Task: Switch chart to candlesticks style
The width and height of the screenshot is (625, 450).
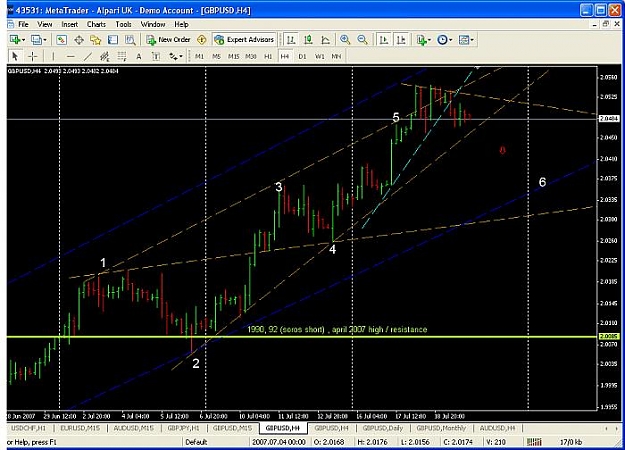Action: coord(308,39)
